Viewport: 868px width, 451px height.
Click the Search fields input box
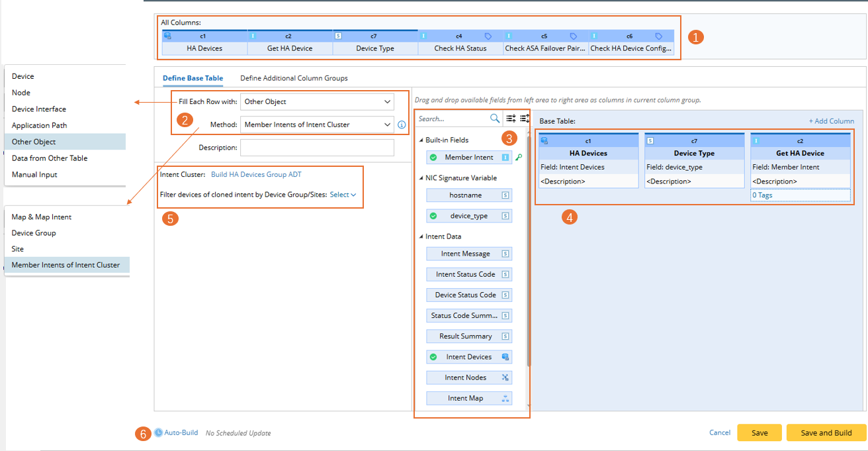pyautogui.click(x=453, y=119)
